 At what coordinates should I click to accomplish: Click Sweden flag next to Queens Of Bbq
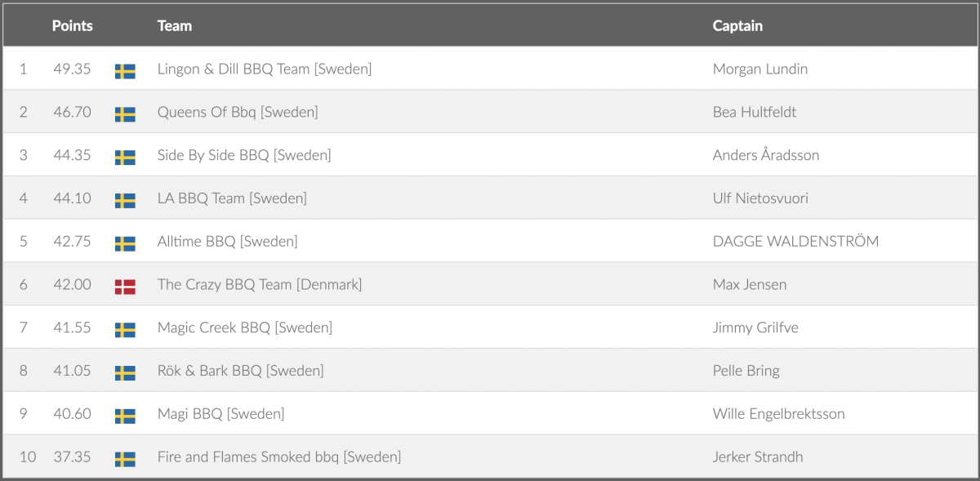tap(125, 114)
